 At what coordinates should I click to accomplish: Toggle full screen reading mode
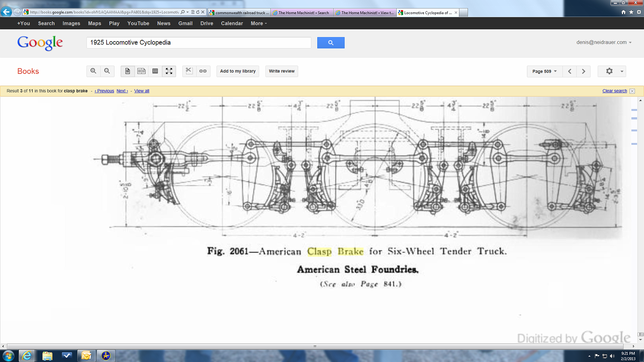click(169, 71)
